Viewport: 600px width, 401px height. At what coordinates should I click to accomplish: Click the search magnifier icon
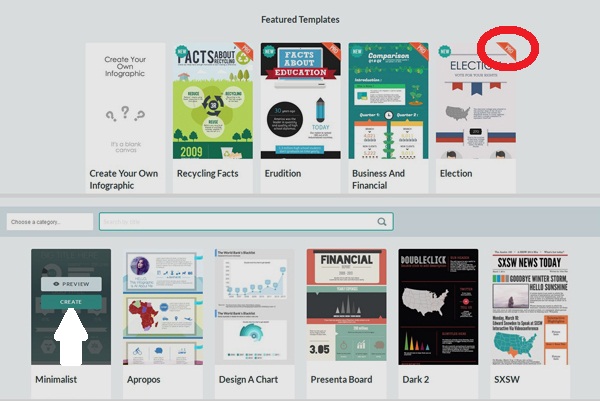coord(382,222)
